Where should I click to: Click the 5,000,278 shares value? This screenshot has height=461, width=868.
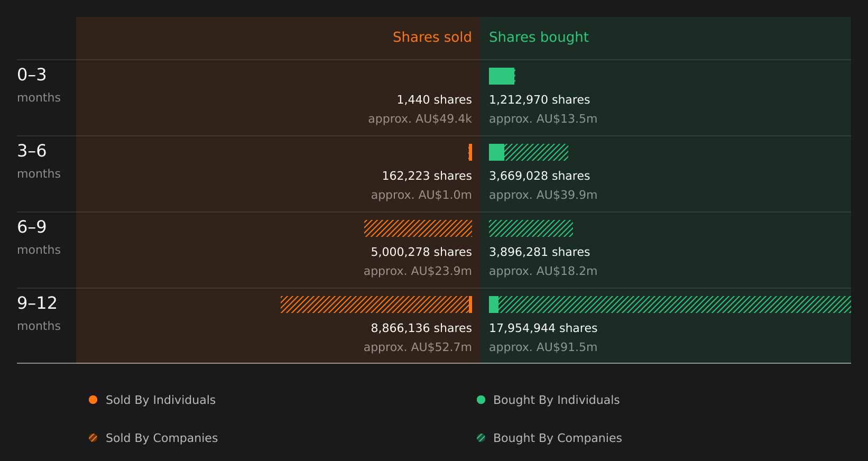click(x=421, y=252)
